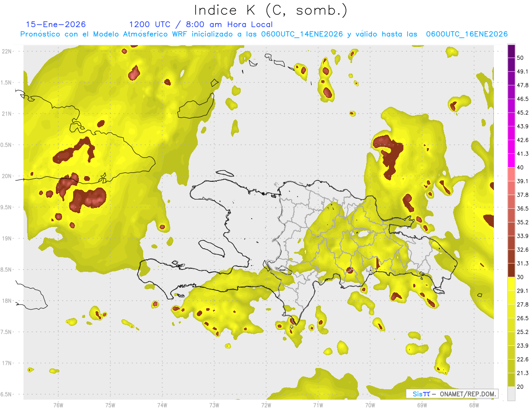Click the 73W longitude label
532x411 pixels.
pos(214,405)
